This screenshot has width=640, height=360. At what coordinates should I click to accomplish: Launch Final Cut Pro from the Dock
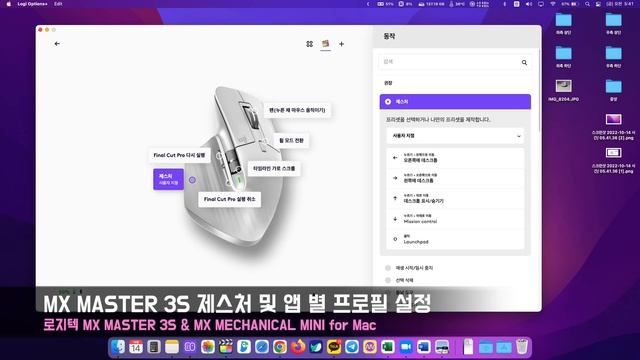coord(226,347)
